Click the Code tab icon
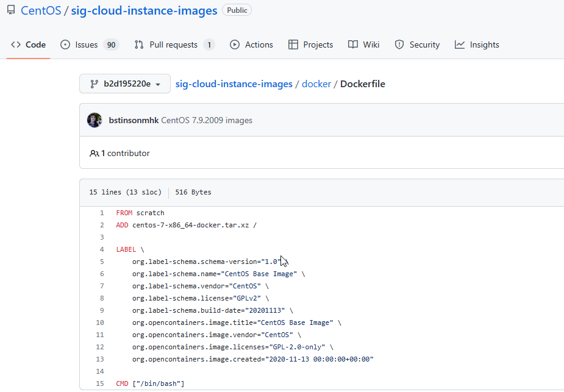Image resolution: width=564 pixels, height=392 pixels. [x=16, y=45]
